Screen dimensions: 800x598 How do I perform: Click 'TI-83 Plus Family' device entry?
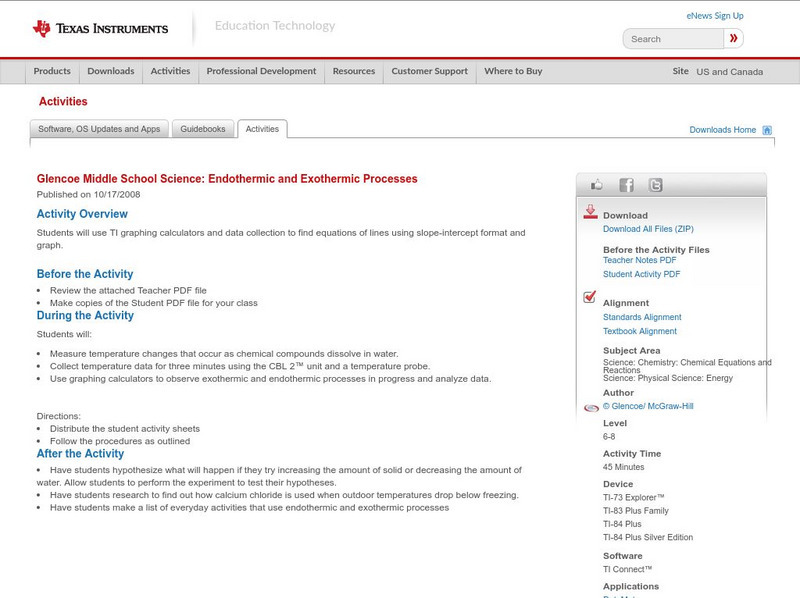coord(636,511)
